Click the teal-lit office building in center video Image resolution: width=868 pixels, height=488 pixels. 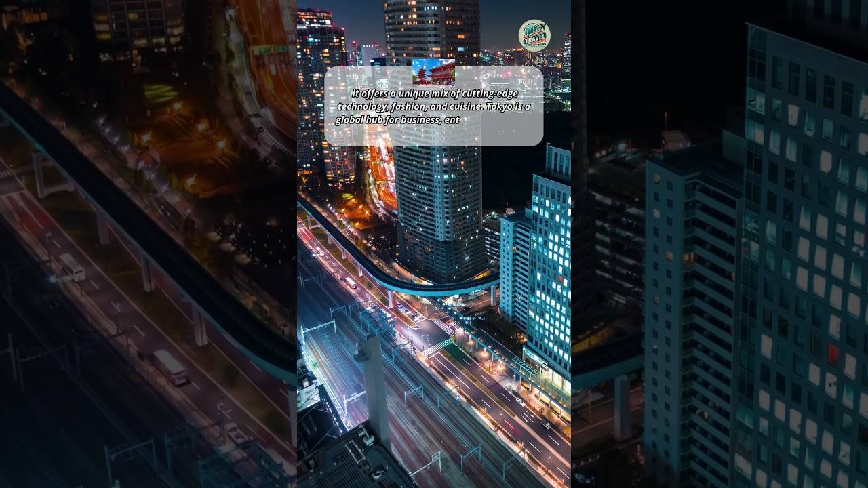[548, 271]
